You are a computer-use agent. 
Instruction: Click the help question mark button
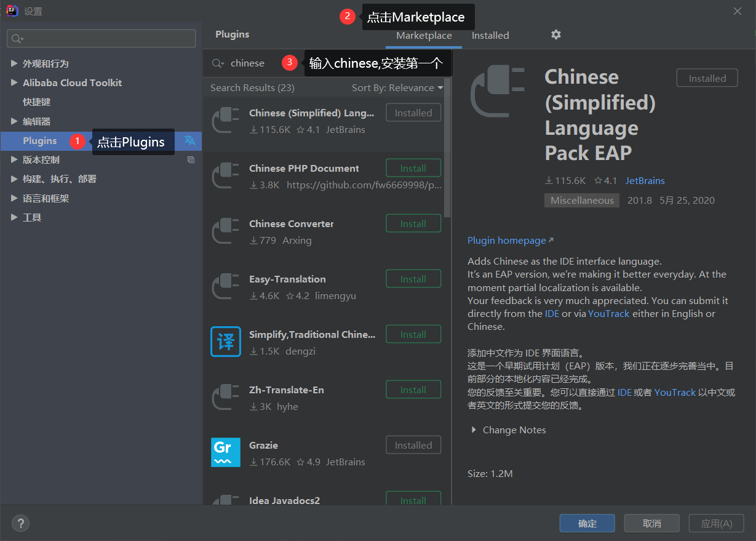click(x=20, y=523)
